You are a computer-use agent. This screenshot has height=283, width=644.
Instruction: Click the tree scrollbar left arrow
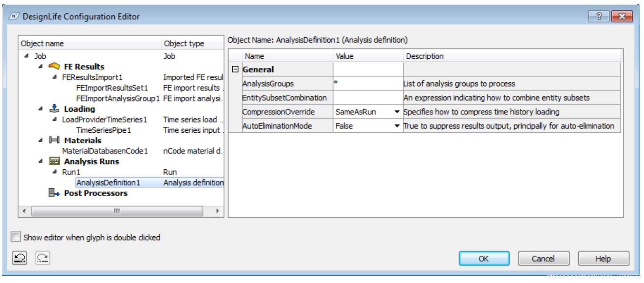point(24,211)
